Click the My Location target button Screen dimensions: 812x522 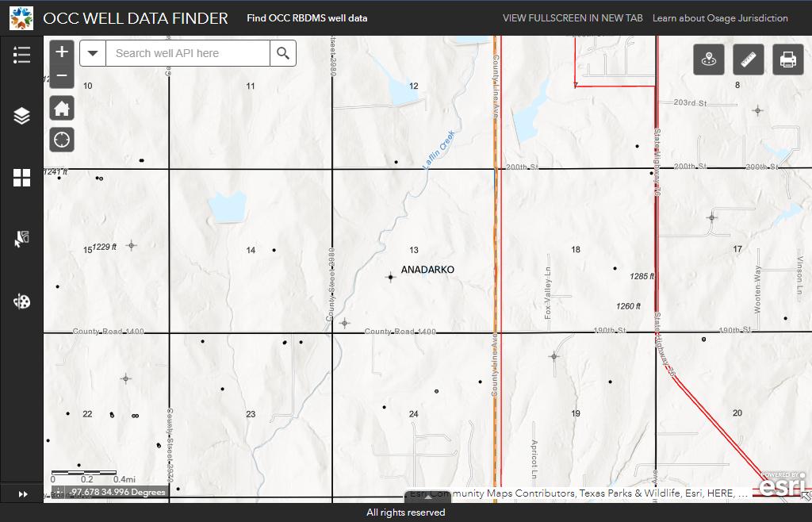coord(62,140)
